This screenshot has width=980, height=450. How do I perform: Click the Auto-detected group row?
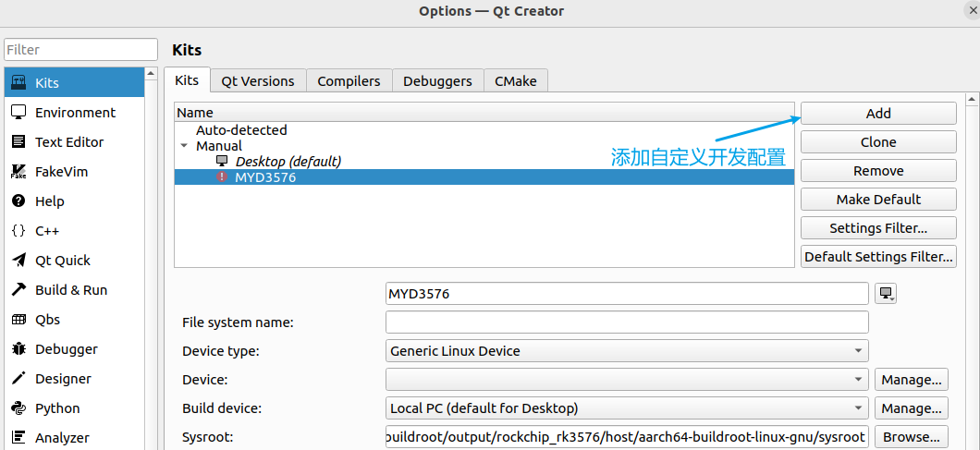tap(484, 130)
